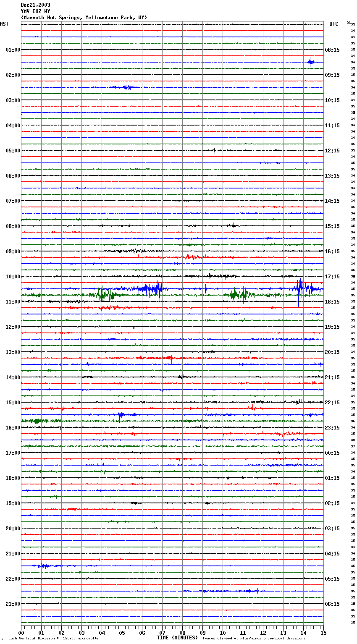Image resolution: width=357 pixels, height=644 pixels.
Task: Click the date header 'Dec21,2003'
Action: point(35,5)
